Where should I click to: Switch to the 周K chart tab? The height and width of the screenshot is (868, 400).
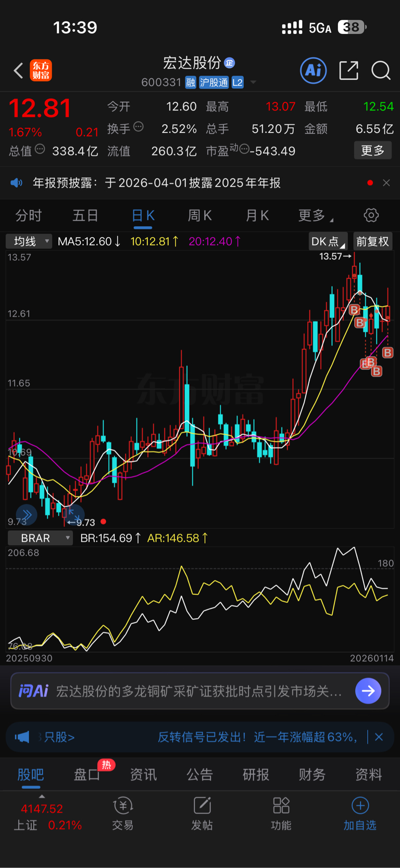(199, 215)
